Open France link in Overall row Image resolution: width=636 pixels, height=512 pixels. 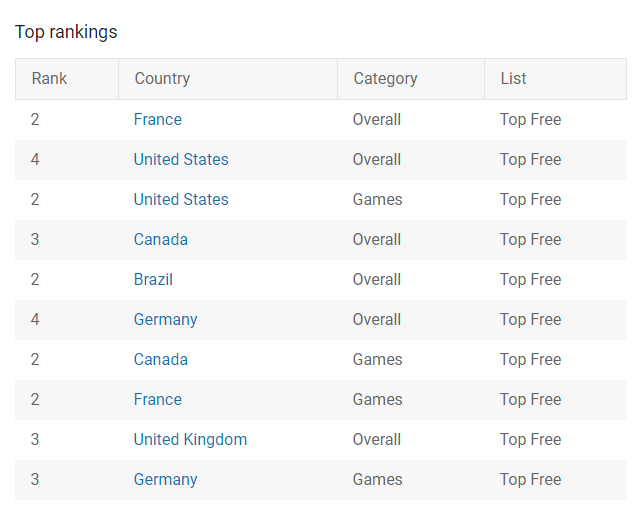[x=157, y=119]
